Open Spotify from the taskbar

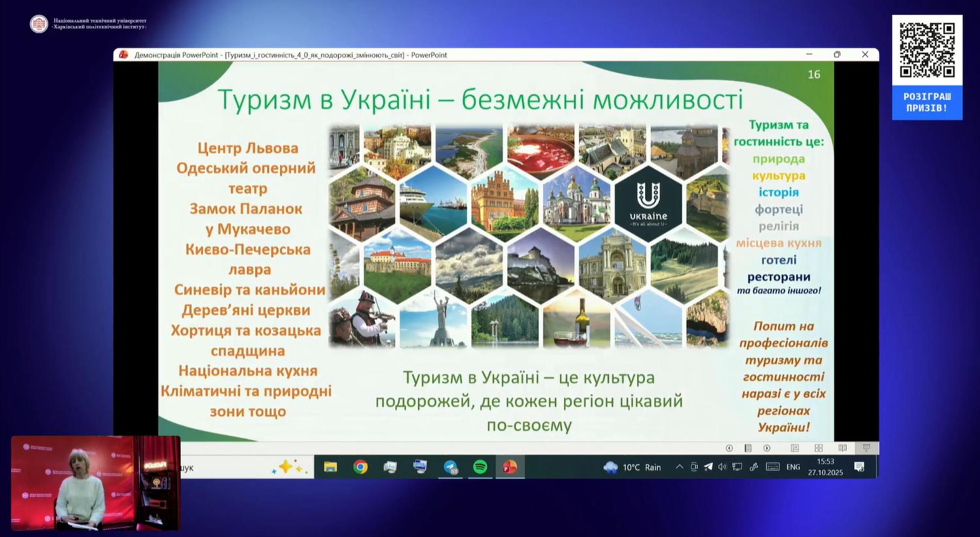[480, 467]
